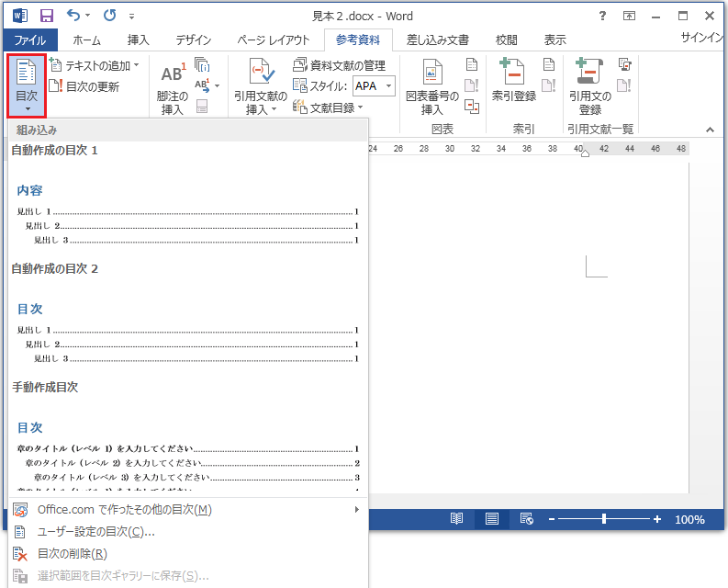The width and height of the screenshot is (728, 588).
Task: Select 目次の削除 menu entry
Action: click(72, 554)
